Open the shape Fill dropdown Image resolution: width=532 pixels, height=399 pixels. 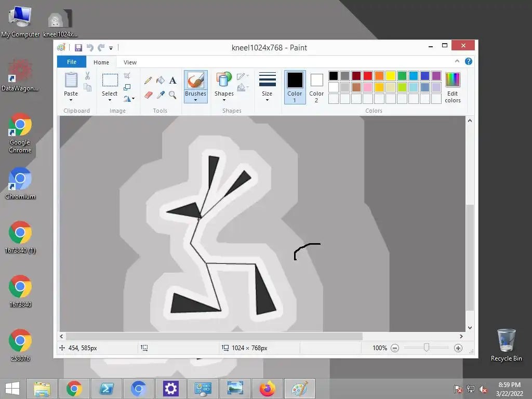coord(243,88)
